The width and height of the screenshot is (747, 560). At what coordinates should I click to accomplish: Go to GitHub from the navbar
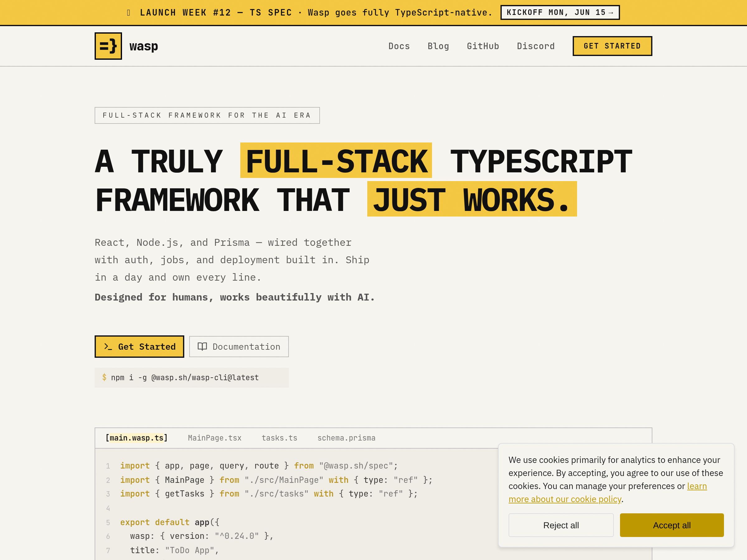click(x=483, y=46)
